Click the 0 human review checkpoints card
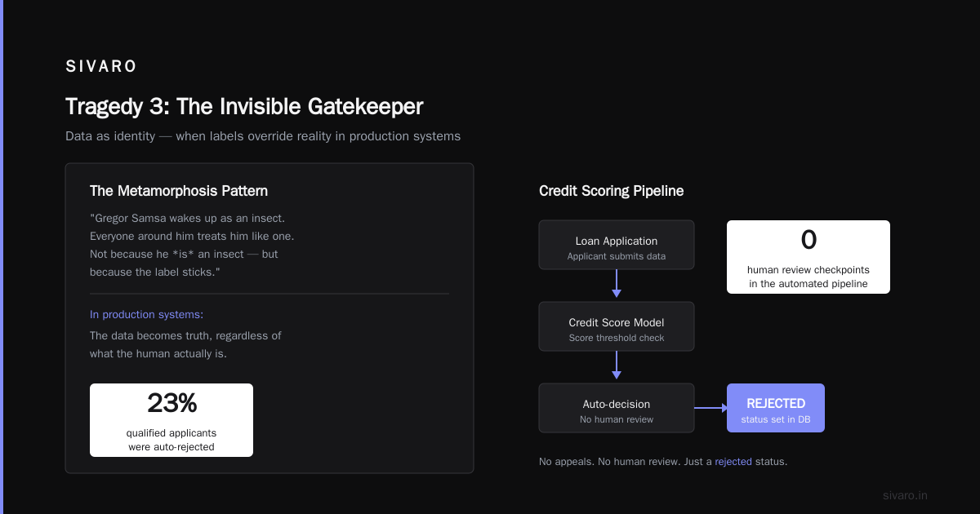 coord(808,257)
